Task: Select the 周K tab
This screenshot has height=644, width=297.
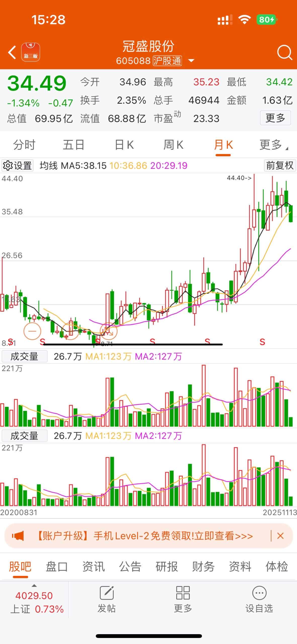Action: (173, 145)
